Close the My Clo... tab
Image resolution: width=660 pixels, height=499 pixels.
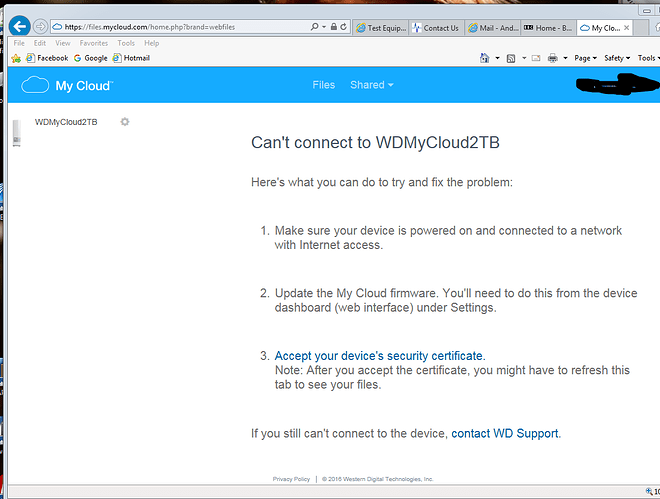pos(627,28)
